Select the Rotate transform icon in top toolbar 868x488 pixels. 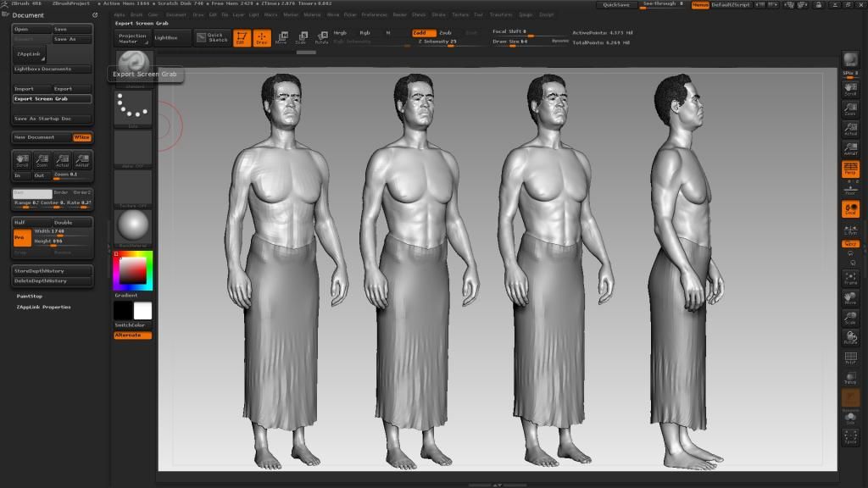click(321, 37)
